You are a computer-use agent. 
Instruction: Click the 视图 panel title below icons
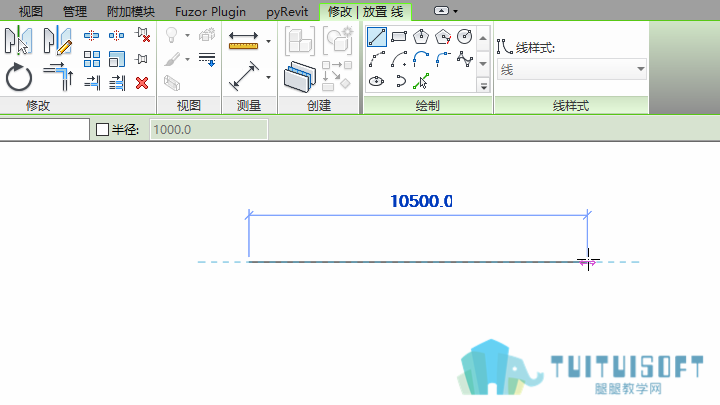[189, 106]
